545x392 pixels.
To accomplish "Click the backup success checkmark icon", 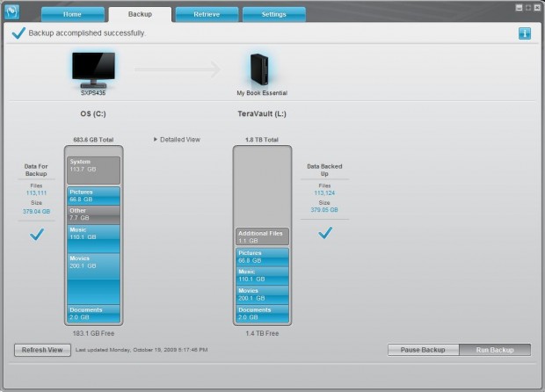I will point(18,33).
